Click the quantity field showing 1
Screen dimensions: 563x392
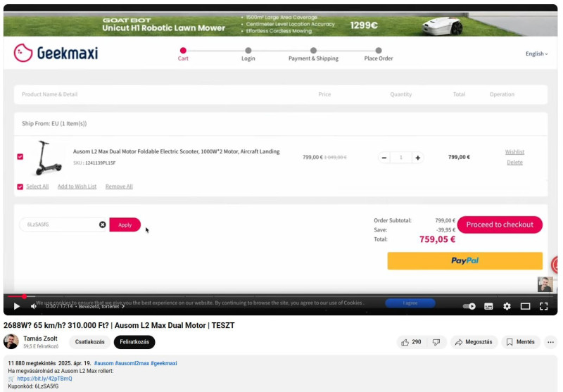pos(400,158)
